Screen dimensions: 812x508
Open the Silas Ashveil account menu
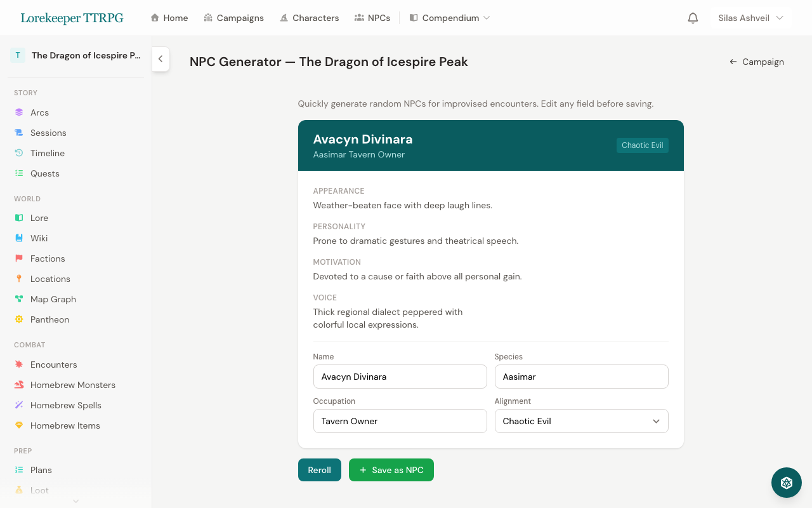[x=750, y=18]
